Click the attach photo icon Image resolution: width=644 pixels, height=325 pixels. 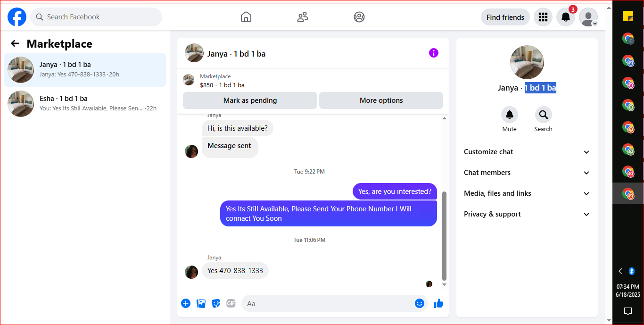pos(201,303)
